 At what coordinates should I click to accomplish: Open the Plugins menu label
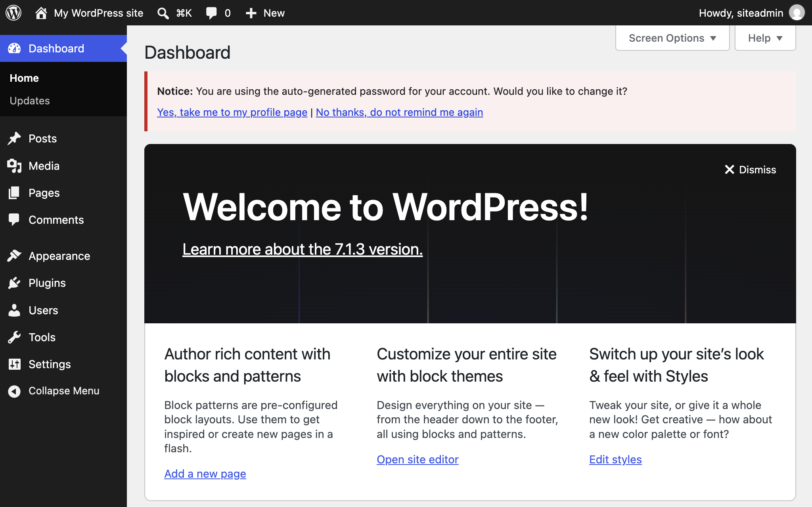(x=47, y=283)
